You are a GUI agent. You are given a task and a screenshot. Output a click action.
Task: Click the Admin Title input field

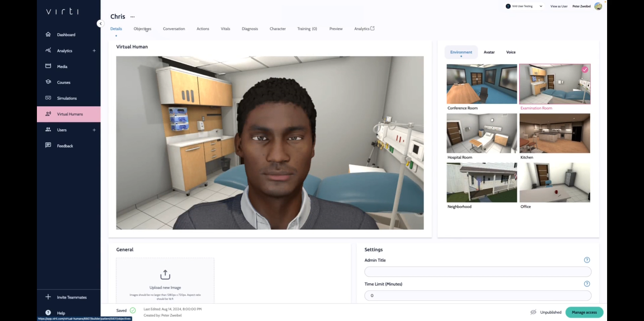coord(478,272)
